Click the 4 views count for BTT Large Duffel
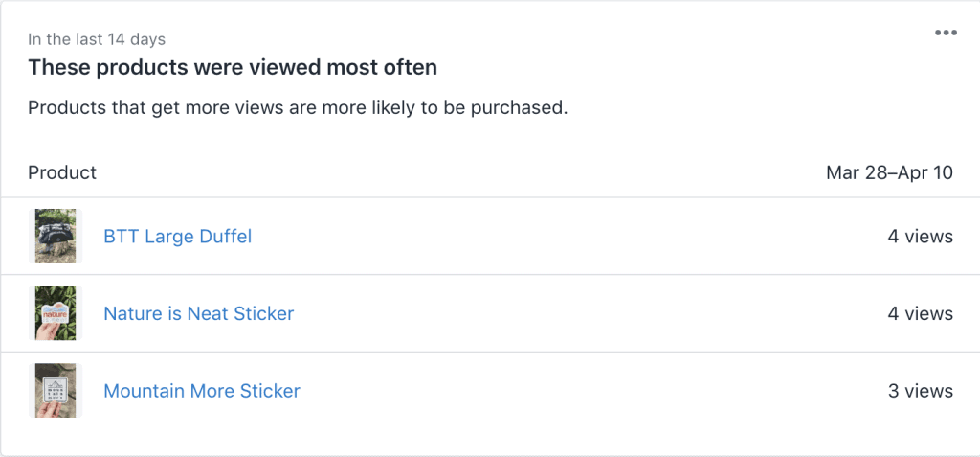 [920, 237]
